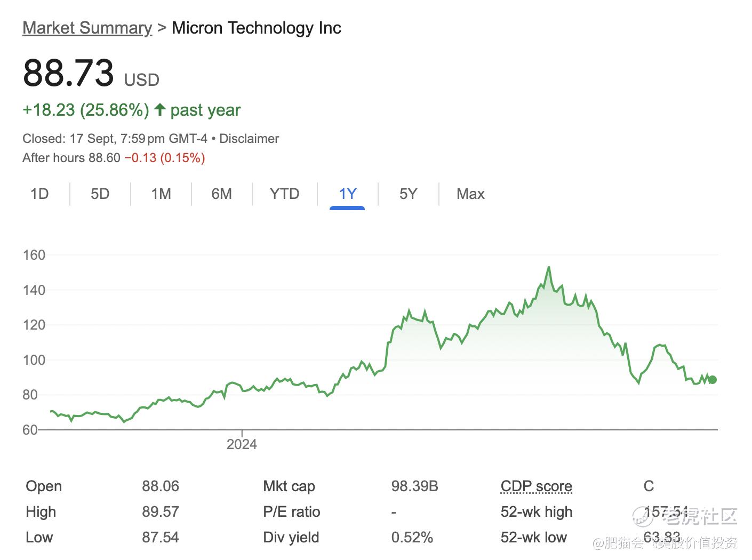Click the green current-price dot on chart
The height and width of the screenshot is (560, 752).
pos(713,380)
